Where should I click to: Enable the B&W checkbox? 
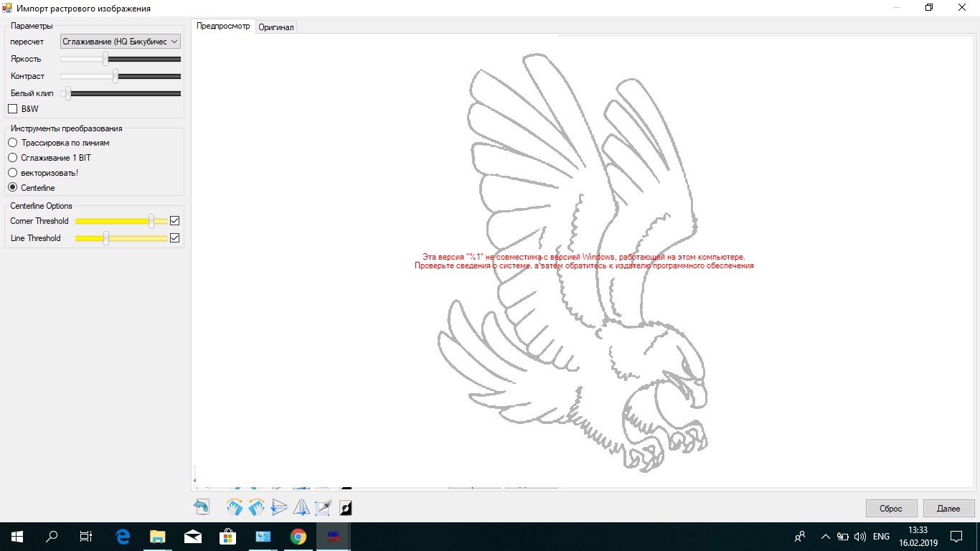click(x=12, y=108)
